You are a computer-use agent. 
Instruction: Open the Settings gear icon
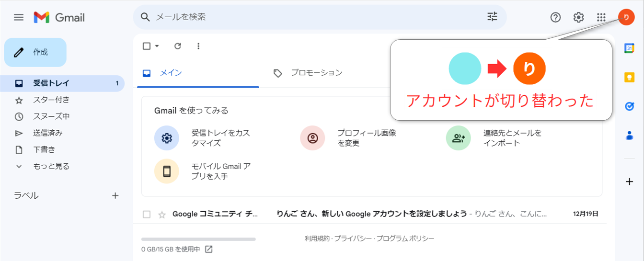[578, 17]
